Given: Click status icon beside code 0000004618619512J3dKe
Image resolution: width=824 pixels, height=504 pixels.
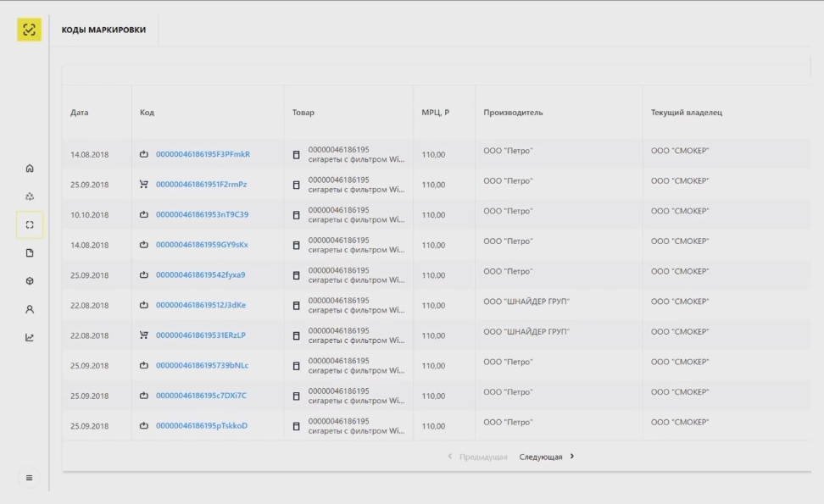Looking at the screenshot, I should click(144, 305).
